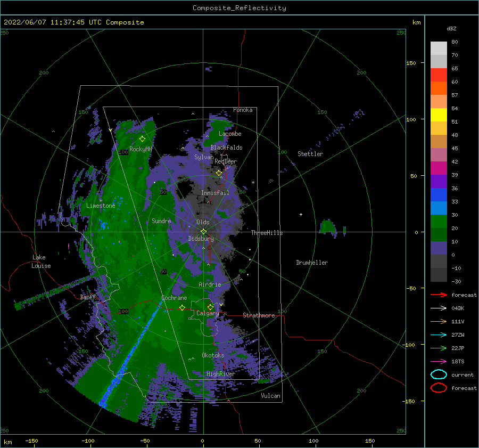Click the slate purple swatch between 10 and 0
Screen dimensions: 479x448
point(439,248)
